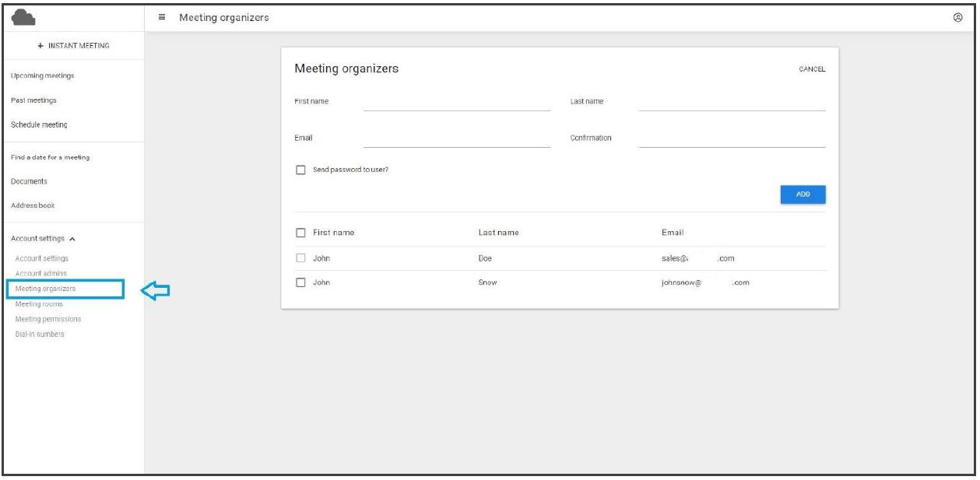Focus the Email input field

point(456,138)
